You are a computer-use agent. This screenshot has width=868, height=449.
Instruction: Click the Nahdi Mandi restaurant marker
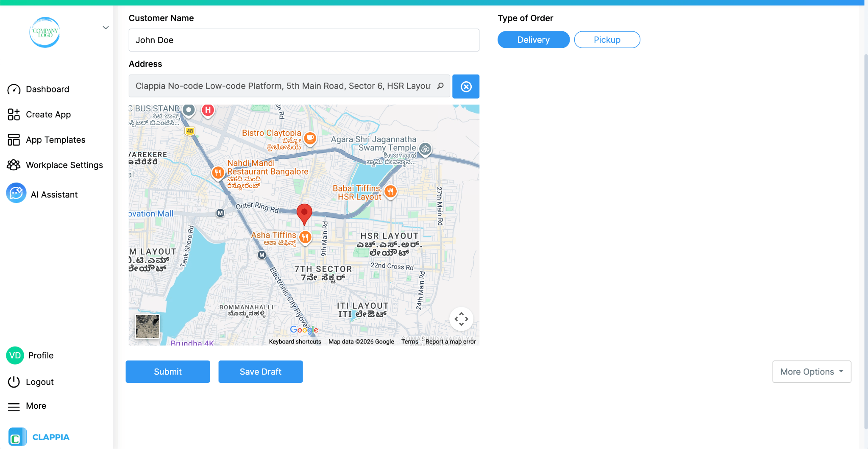coord(218,173)
